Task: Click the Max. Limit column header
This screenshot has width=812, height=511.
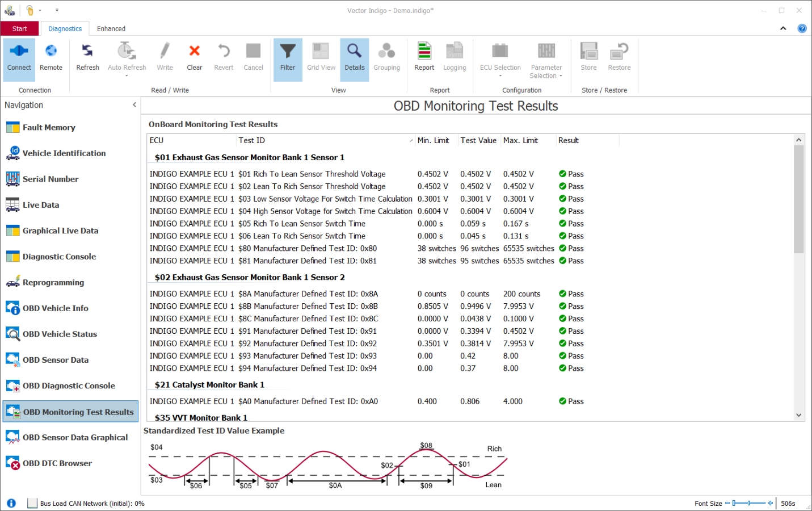Action: 528,140
